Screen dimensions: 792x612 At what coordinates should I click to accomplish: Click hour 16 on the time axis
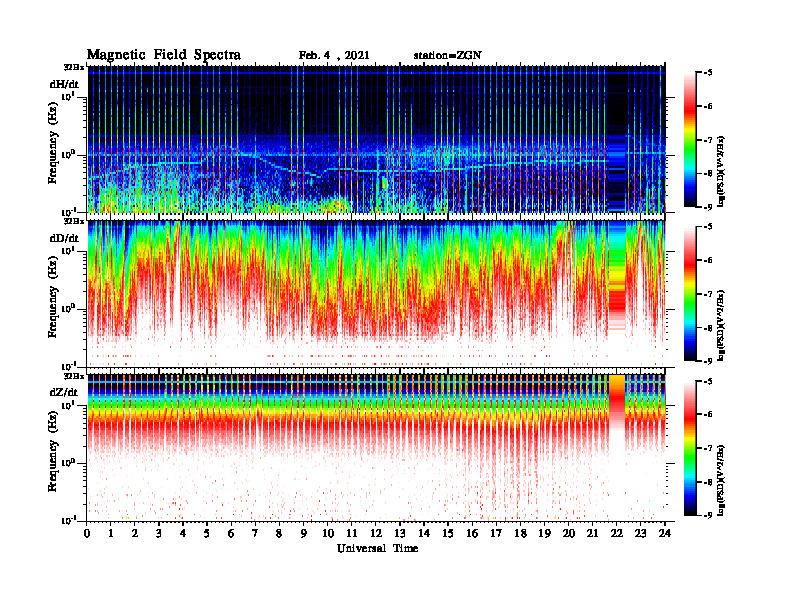472,533
